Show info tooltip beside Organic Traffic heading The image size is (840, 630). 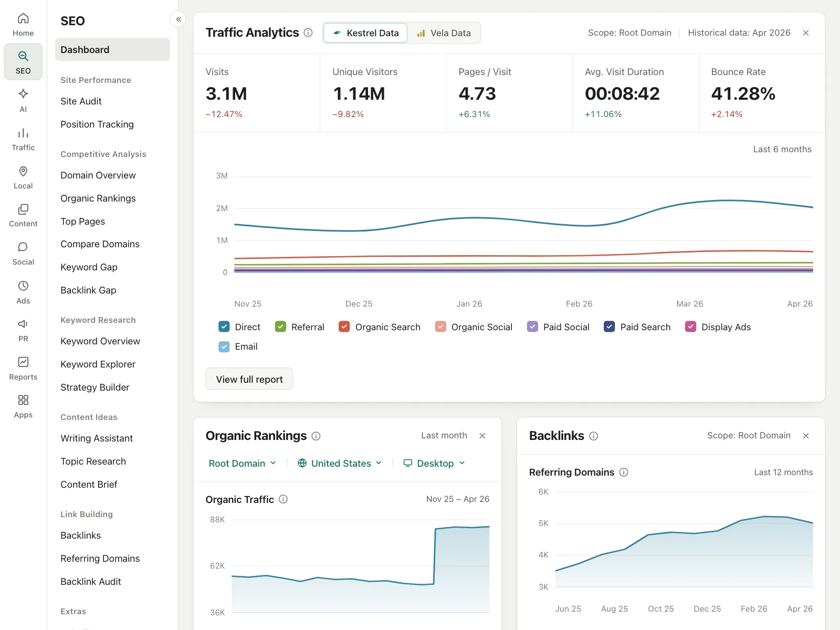tap(283, 499)
